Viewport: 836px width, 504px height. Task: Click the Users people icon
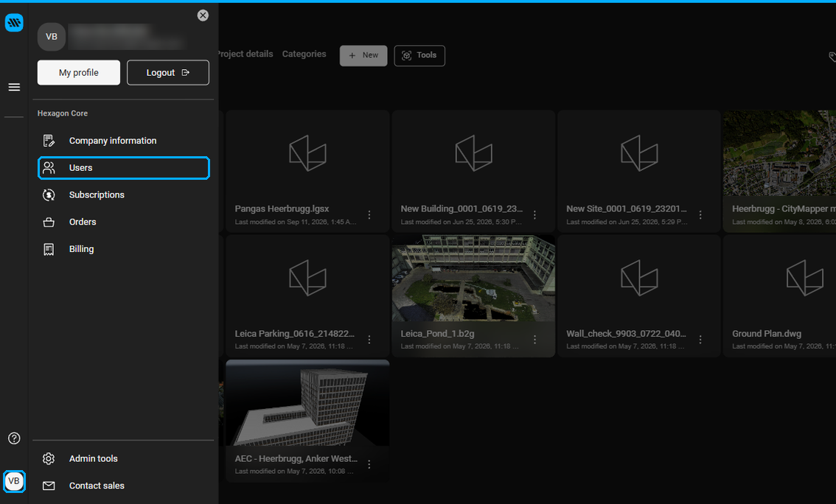coord(49,168)
